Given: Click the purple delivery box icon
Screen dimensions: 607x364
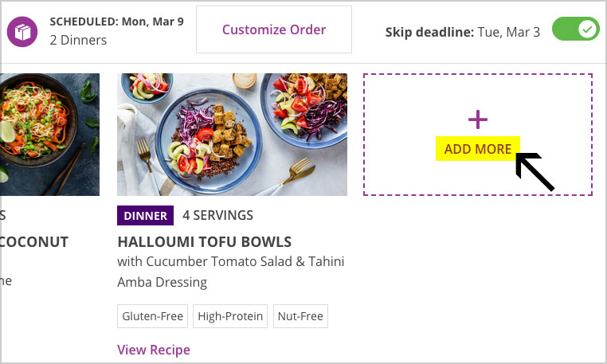Looking at the screenshot, I should click(22, 31).
